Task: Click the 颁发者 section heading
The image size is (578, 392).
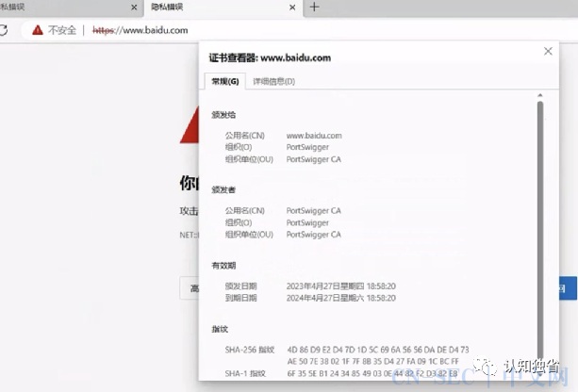Action: tap(223, 190)
